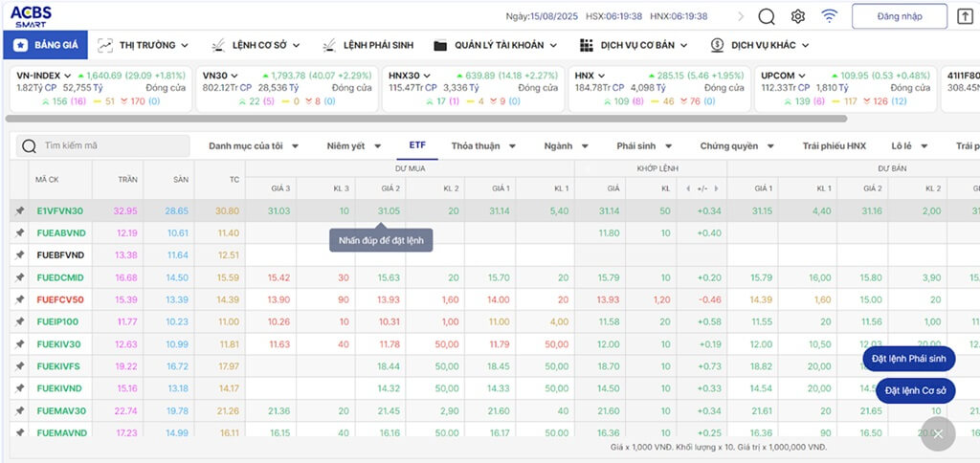Viewport: 980px width, 463px height.
Task: Click Đặt lệnh Cơ sở button
Action: pyautogui.click(x=916, y=391)
